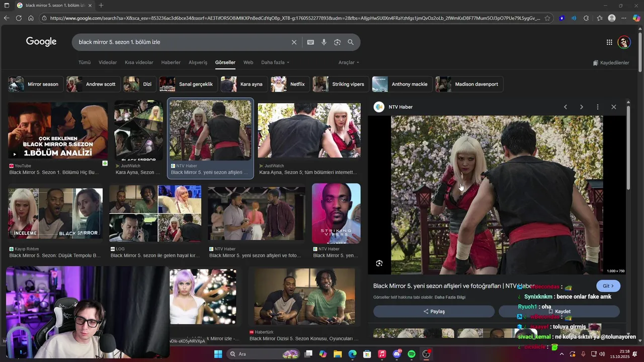Image resolution: width=644 pixels, height=362 pixels.
Task: Open Discord from the taskbar
Action: point(397,354)
